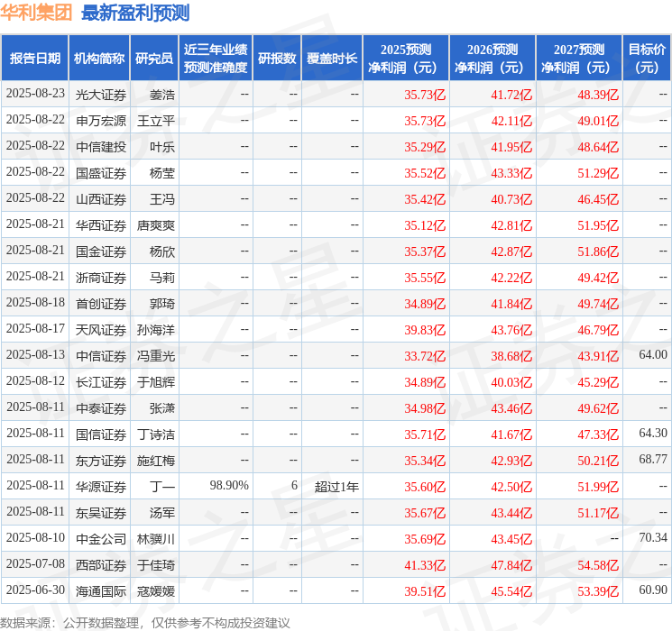Click 41.33亿 forecast for 西部证券

tap(425, 565)
